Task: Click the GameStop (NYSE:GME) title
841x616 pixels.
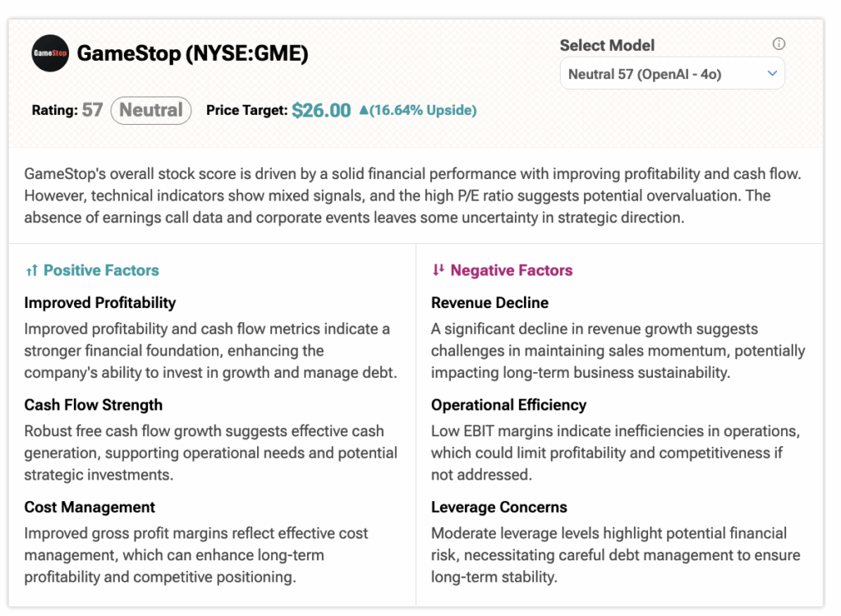Action: pos(192,54)
